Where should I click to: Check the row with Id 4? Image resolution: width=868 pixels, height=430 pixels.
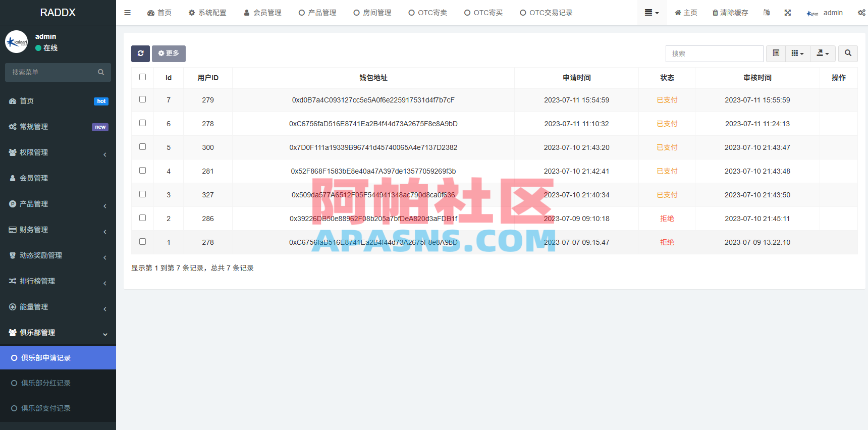click(x=142, y=171)
